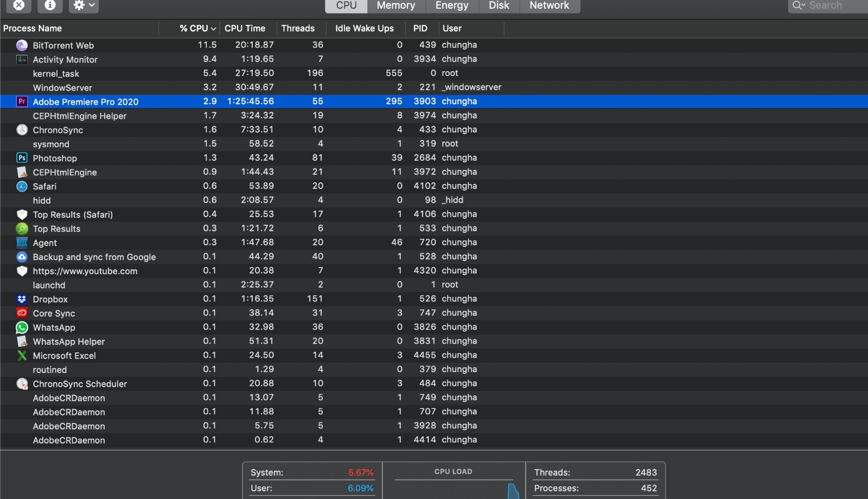The width and height of the screenshot is (868, 499).
Task: Select the hidd process row
Action: tap(434, 200)
